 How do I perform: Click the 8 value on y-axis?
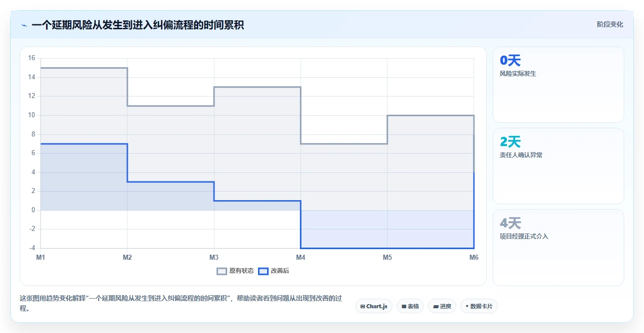(33, 134)
